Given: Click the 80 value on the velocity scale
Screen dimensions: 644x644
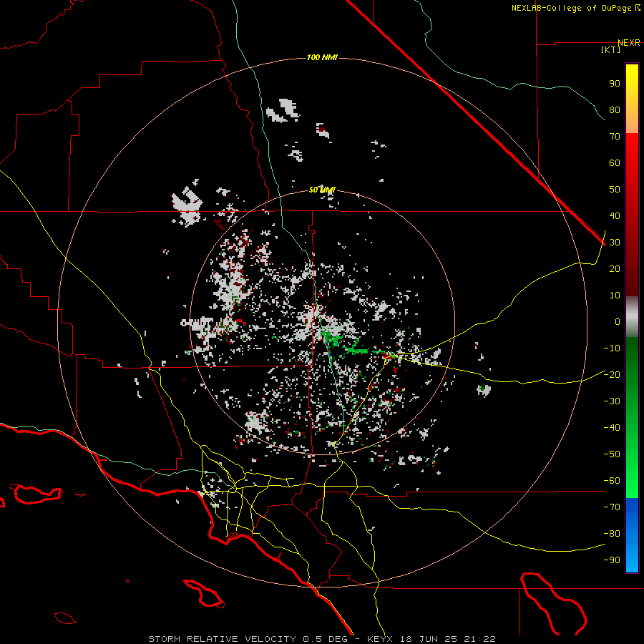Looking at the screenshot, I should [615, 110].
